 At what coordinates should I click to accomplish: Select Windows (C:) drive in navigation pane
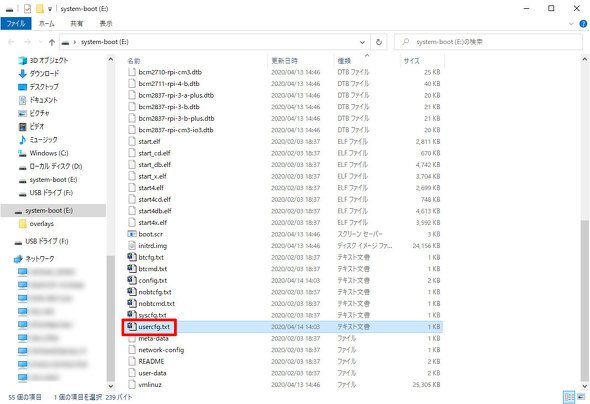click(49, 153)
